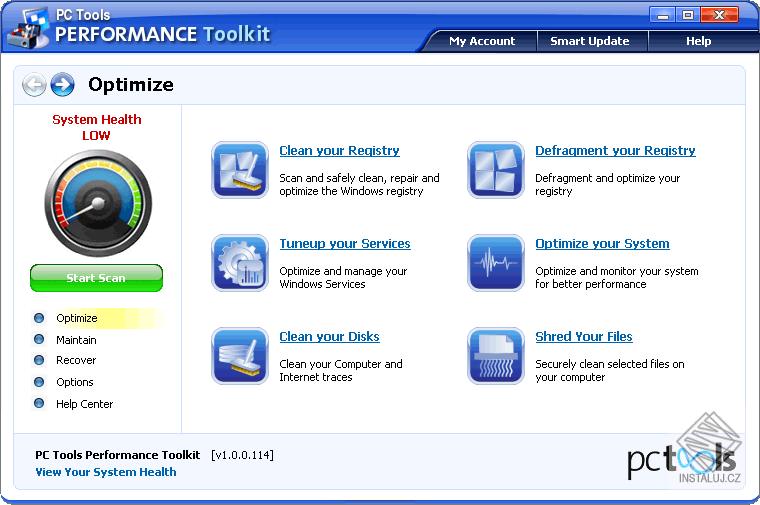Screen dimensions: 760x505
Task: Click the System Health LOW status text
Action: point(96,127)
